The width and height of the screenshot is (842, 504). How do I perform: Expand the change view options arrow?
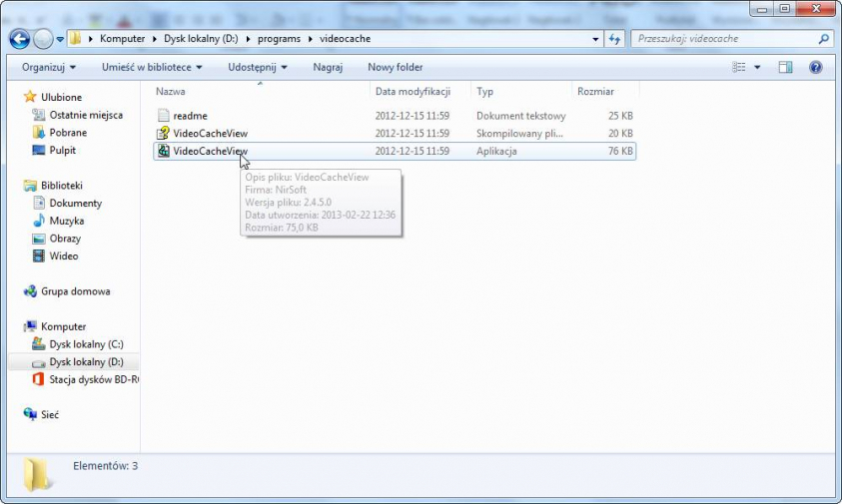tap(757, 67)
